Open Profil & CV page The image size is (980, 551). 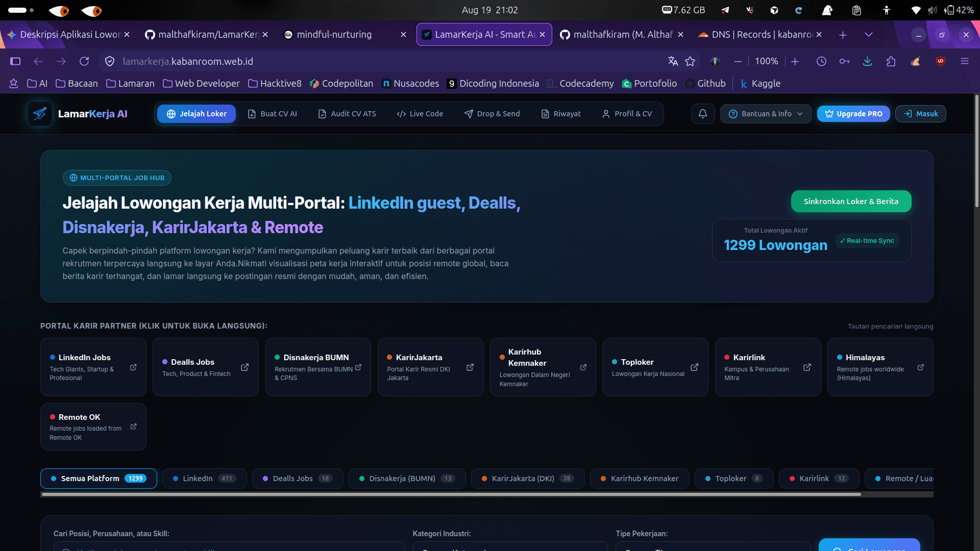(627, 114)
